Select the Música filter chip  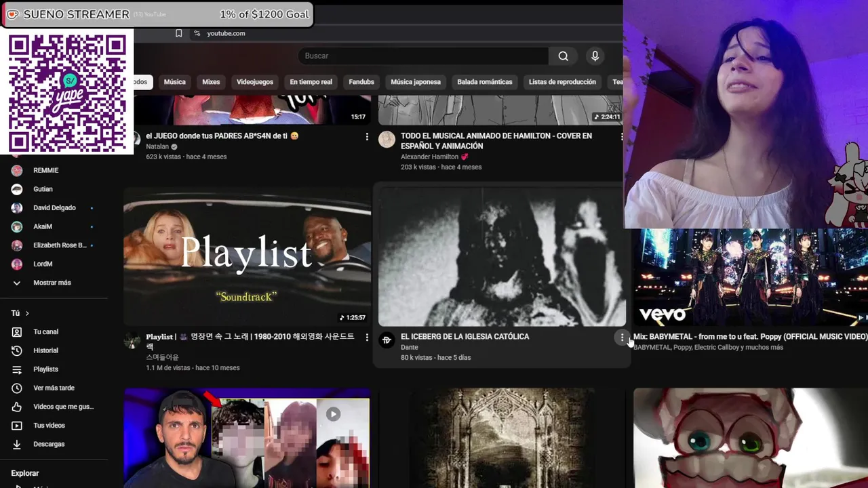click(x=174, y=82)
